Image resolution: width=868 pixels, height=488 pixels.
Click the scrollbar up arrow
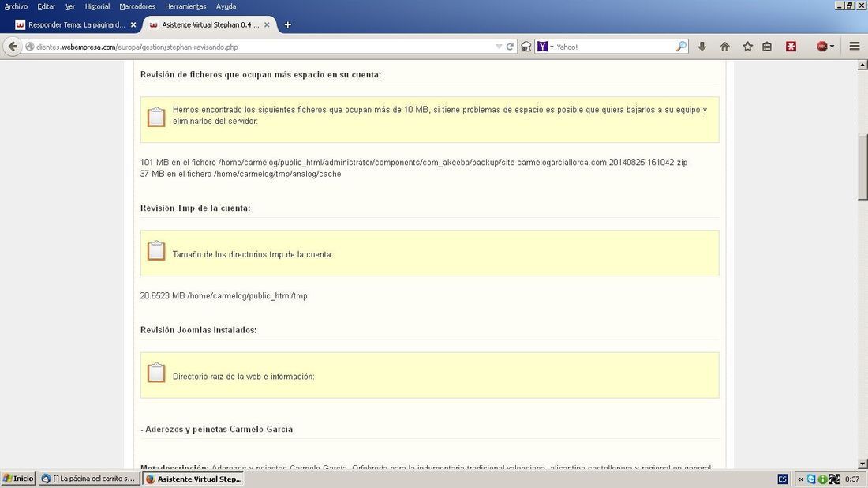click(x=862, y=66)
